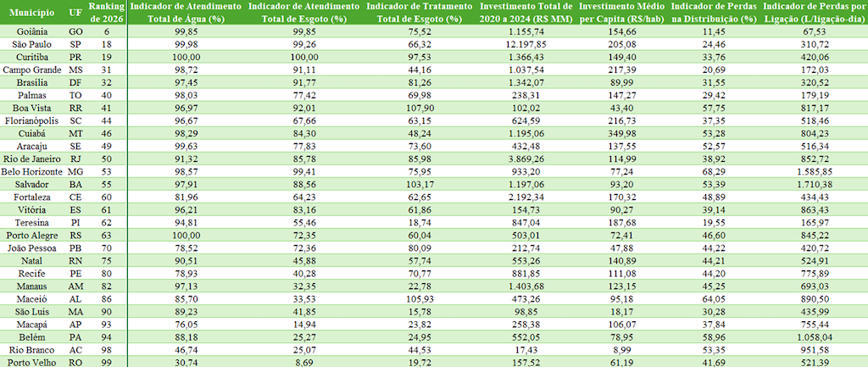This screenshot has width=868, height=367.
Task: Select Salvador losses per connection 1.710,38
Action: pos(813,184)
